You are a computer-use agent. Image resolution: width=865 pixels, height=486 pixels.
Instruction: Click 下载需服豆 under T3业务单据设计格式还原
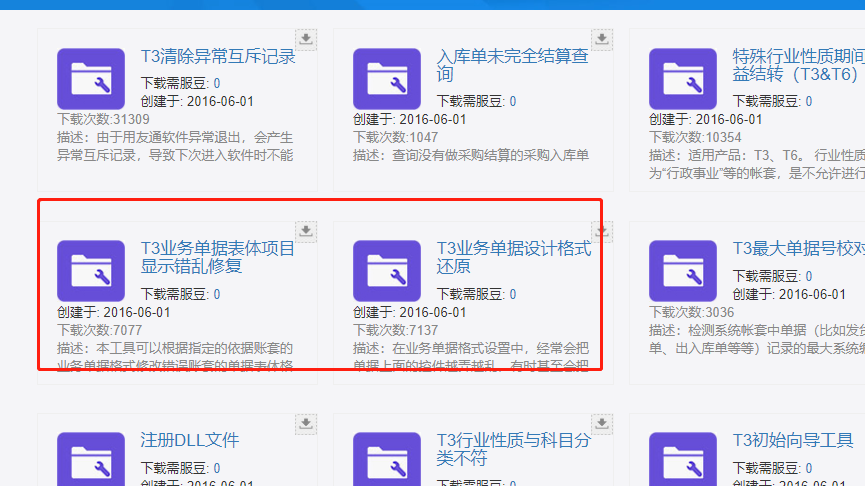[477, 295]
